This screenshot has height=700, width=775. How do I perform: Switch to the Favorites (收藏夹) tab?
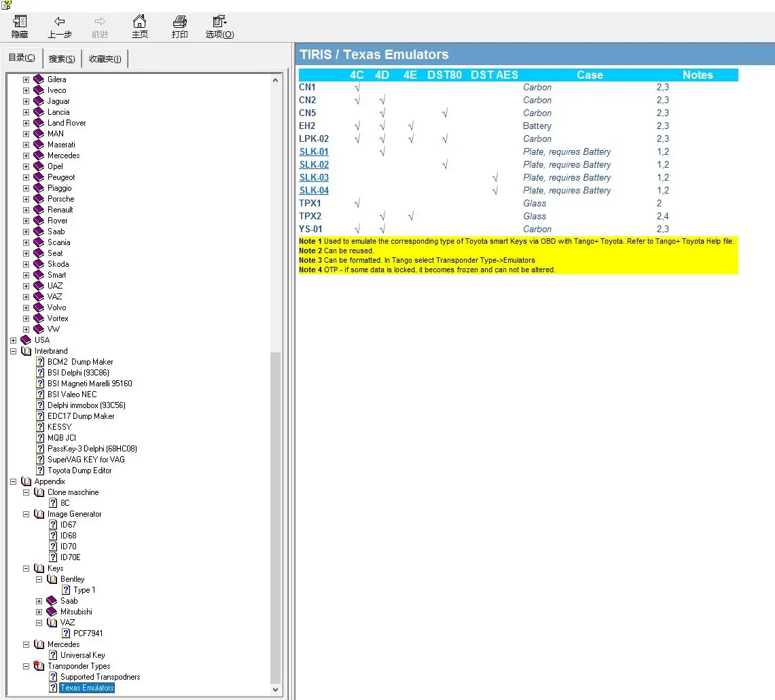click(105, 59)
